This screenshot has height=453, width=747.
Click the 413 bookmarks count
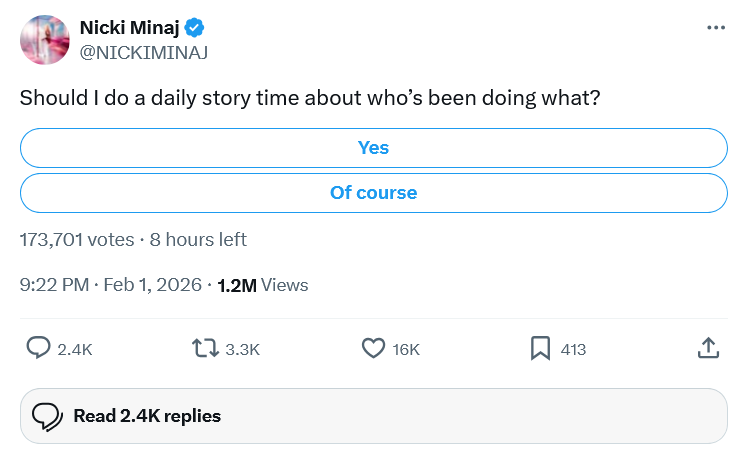(x=573, y=349)
